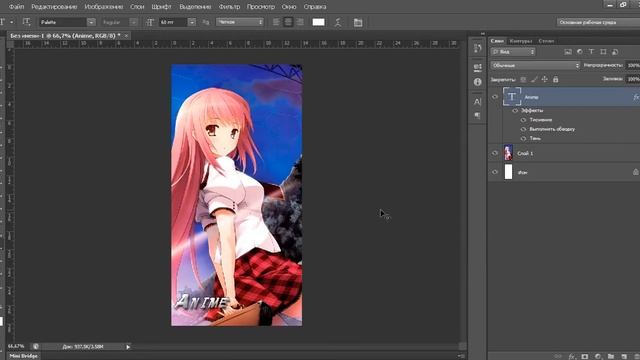Viewport: 640px width, 360px height.
Task: Click the white text color swatch
Action: [318, 22]
